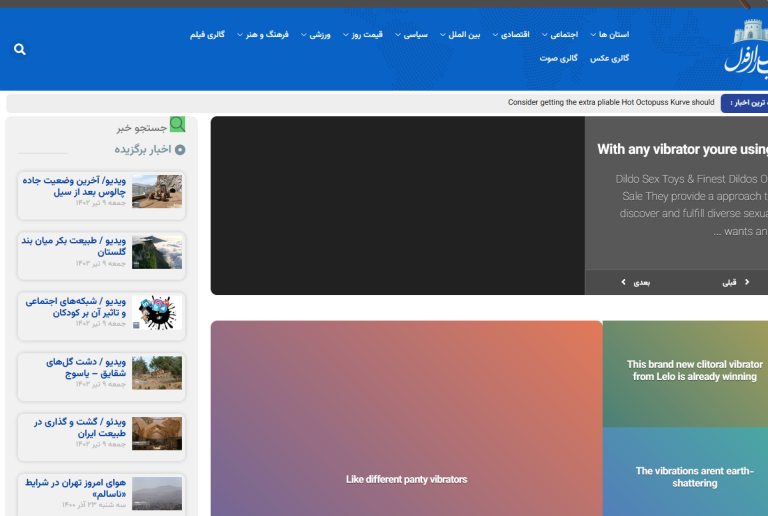
Task: Open گالری صوت menu item
Action: [558, 58]
